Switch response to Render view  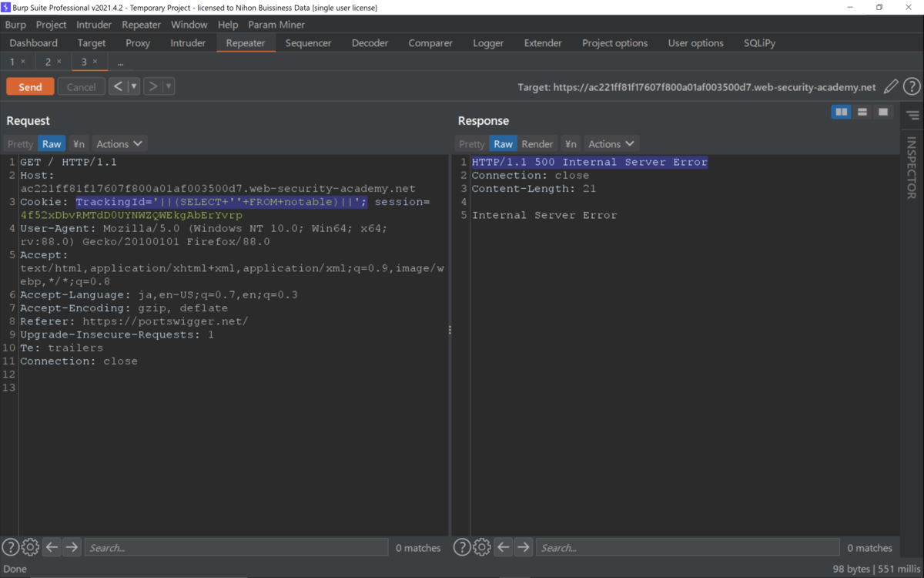point(537,144)
